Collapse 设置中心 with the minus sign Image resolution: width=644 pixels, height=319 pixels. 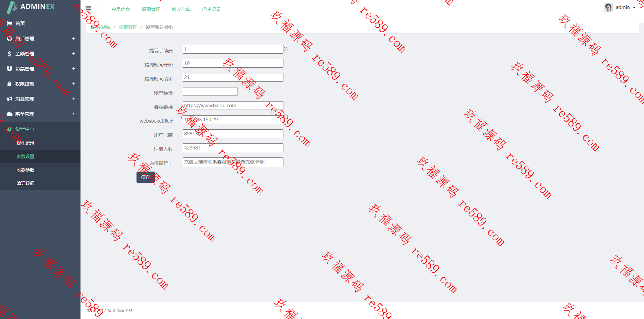[x=74, y=129]
